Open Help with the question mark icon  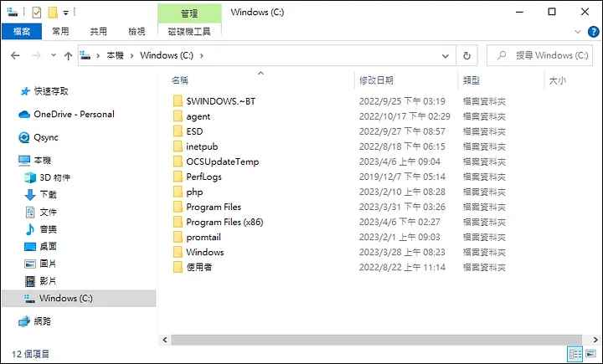[x=594, y=32]
